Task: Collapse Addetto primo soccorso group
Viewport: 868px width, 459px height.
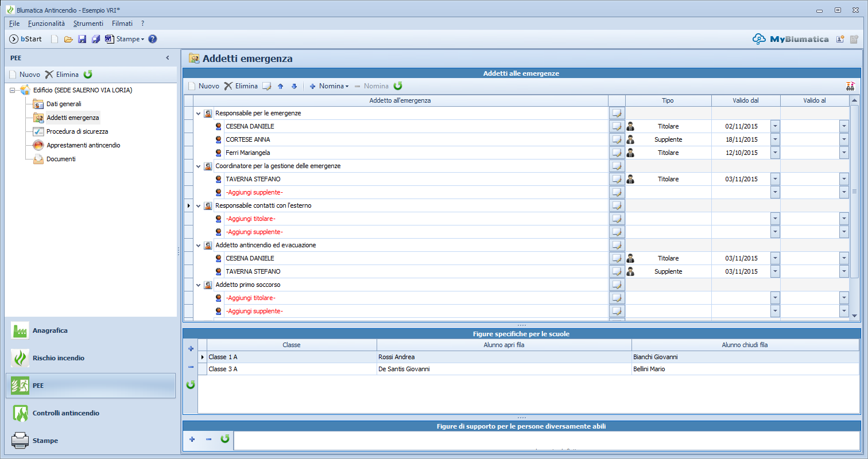Action: 198,285
